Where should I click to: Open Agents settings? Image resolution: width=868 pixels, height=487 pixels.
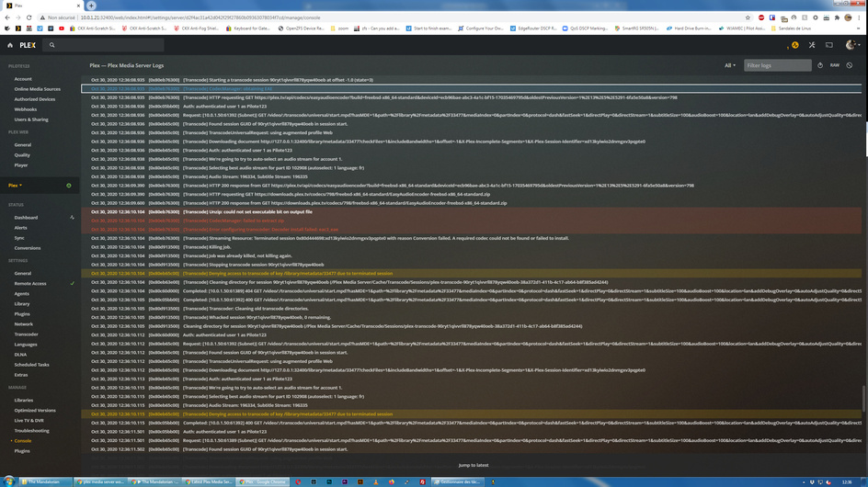(x=21, y=294)
